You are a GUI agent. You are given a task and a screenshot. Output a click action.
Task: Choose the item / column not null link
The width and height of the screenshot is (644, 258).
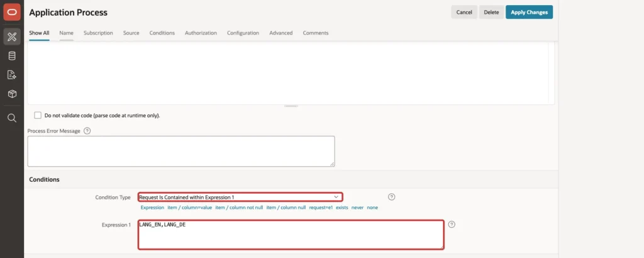[239, 208]
